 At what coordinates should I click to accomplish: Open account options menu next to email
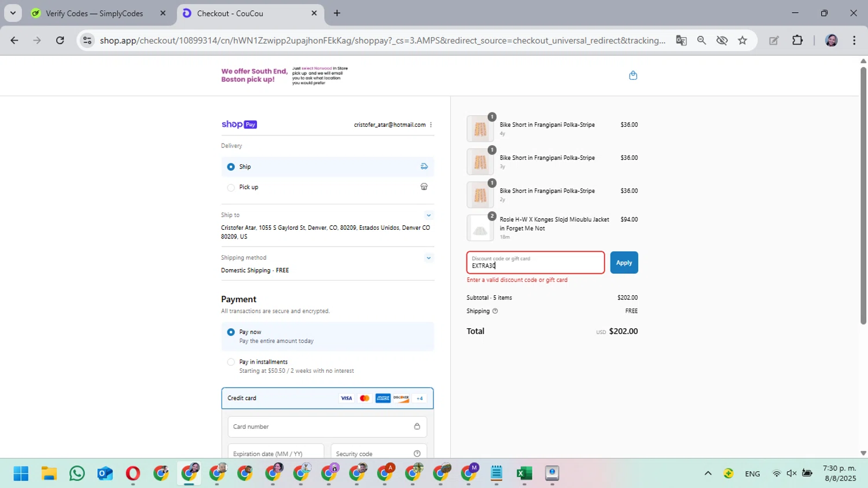tap(431, 125)
